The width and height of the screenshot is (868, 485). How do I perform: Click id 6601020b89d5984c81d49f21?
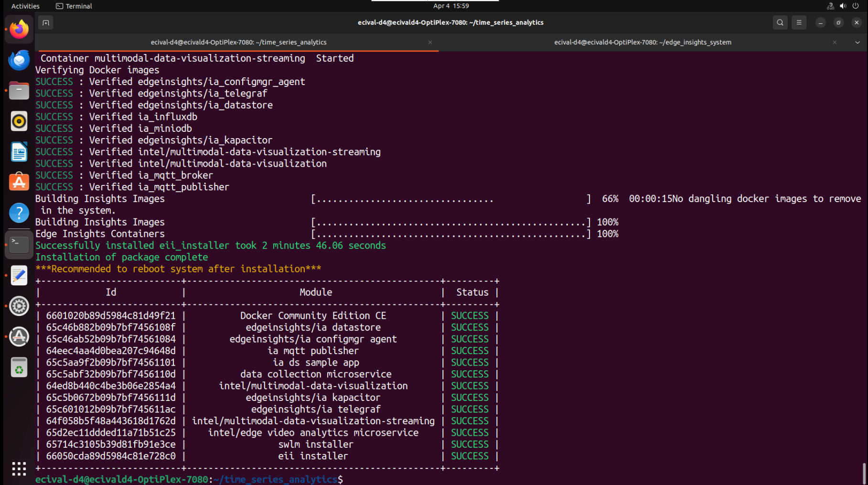tap(111, 316)
